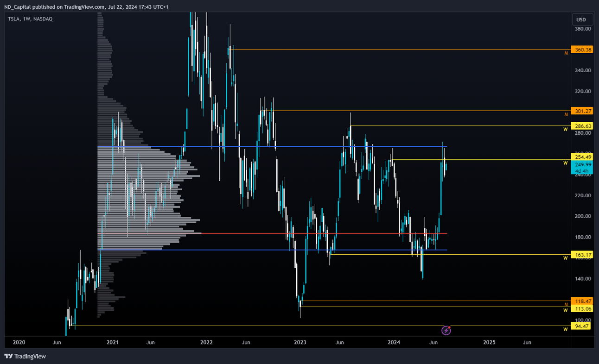The height and width of the screenshot is (364, 599).
Task: Click the 220.00 price axis tick
Action: [583, 195]
